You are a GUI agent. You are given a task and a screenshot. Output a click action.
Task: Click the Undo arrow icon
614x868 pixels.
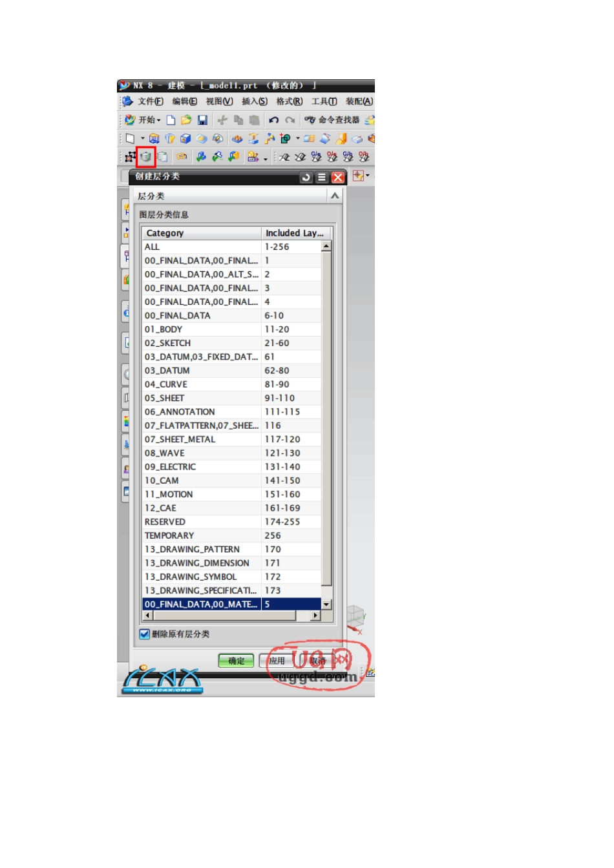(x=274, y=120)
